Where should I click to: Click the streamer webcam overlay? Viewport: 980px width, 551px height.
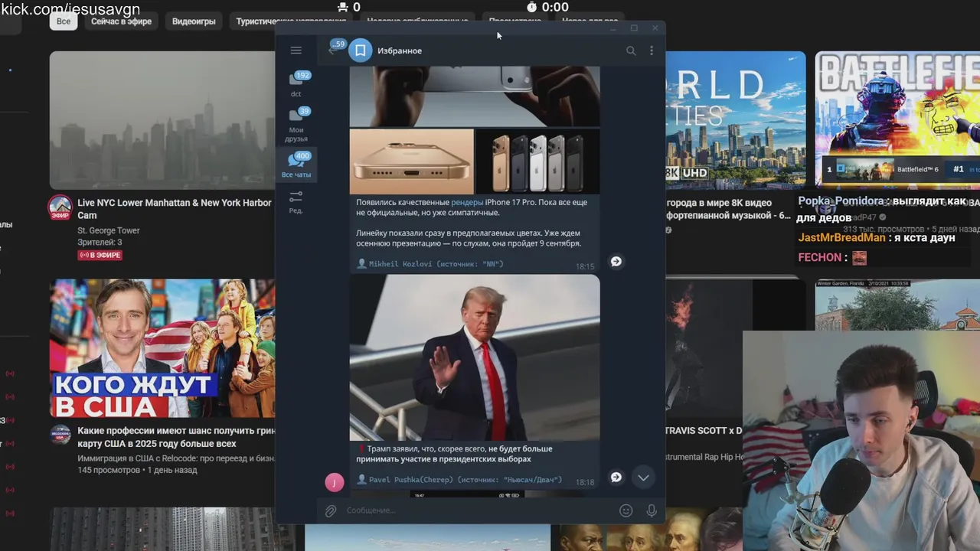(861, 441)
